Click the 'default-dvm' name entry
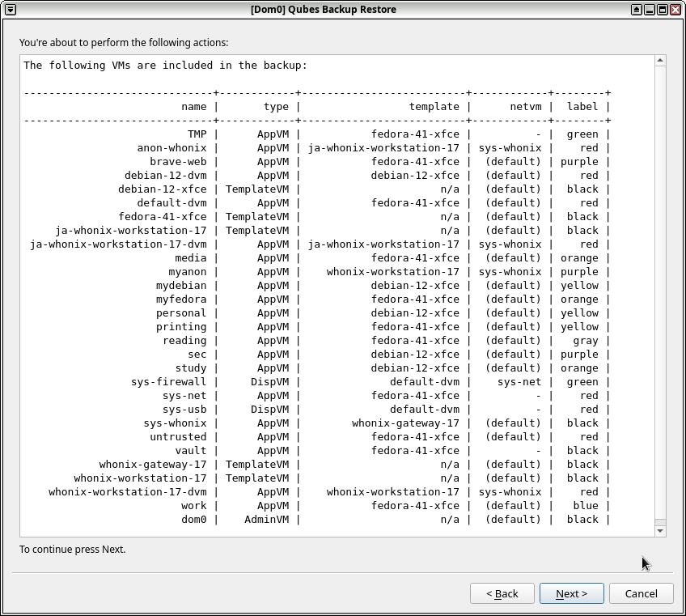This screenshot has height=616, width=686. 171,203
